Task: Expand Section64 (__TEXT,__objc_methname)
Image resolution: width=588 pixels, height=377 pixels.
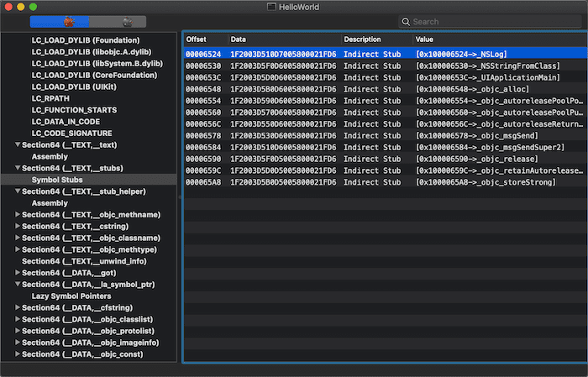Action: (x=18, y=214)
